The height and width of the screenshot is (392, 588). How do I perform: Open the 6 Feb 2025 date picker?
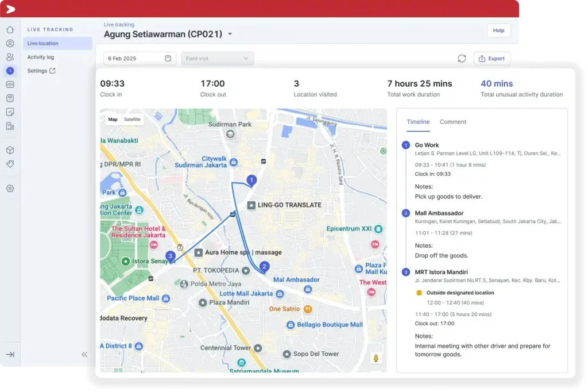140,59
